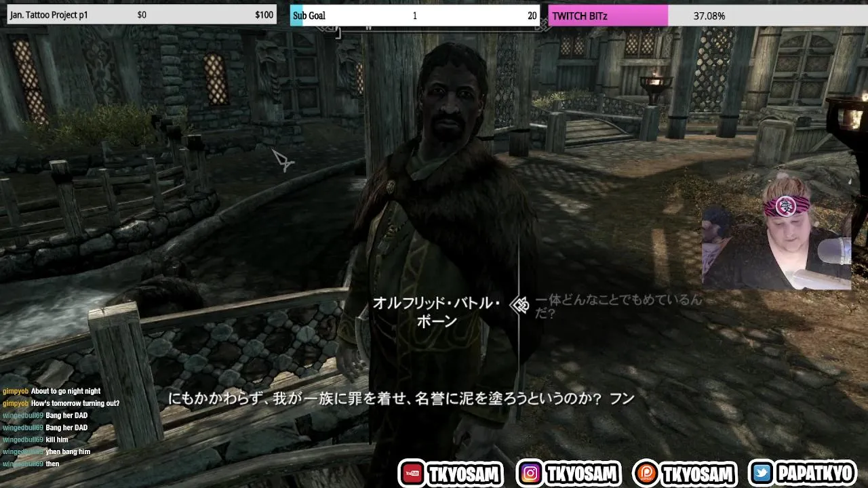Click chat message 'then' from wingedbull69

[x=52, y=464]
